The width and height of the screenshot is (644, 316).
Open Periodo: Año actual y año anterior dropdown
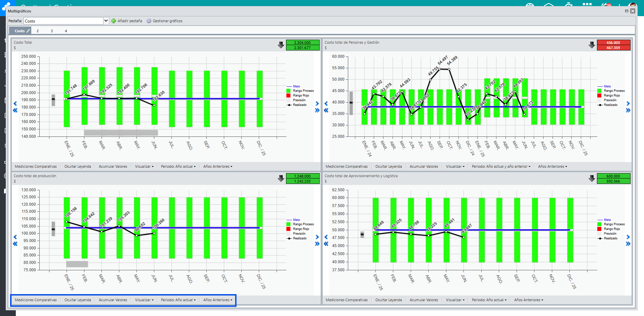(501, 166)
